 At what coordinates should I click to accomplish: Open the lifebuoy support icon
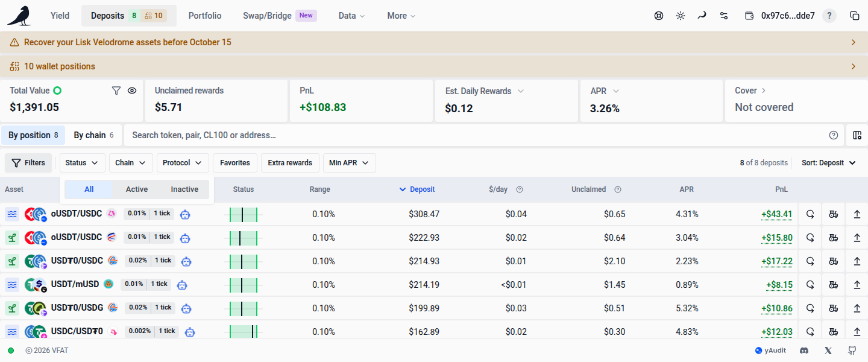(x=659, y=16)
